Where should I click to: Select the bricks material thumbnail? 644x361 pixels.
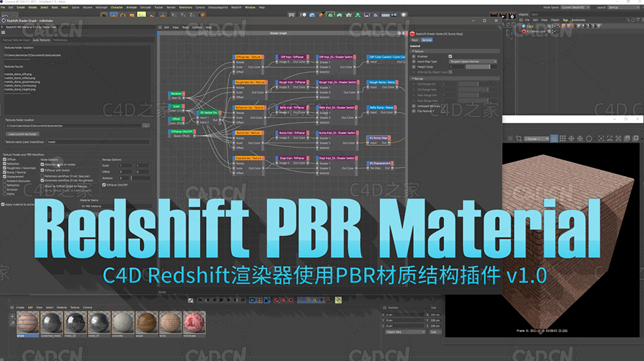tap(28, 323)
